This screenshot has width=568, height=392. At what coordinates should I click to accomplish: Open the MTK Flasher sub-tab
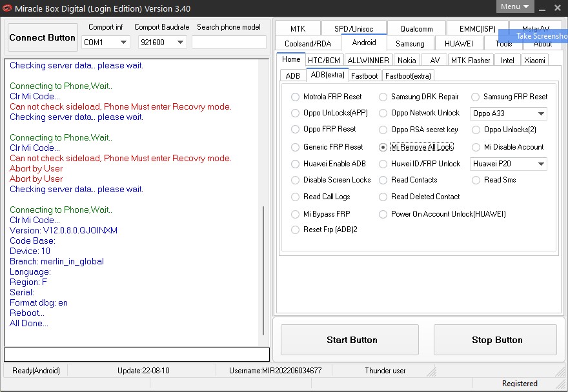click(x=471, y=60)
